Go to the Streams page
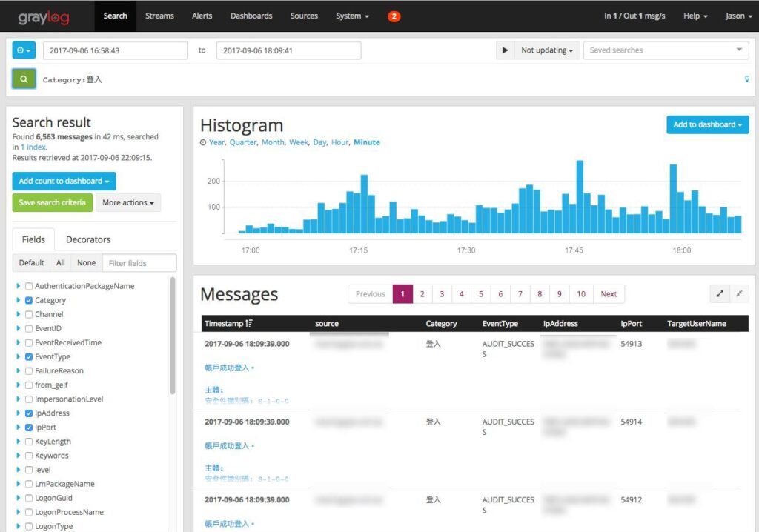The image size is (759, 532). tap(159, 16)
